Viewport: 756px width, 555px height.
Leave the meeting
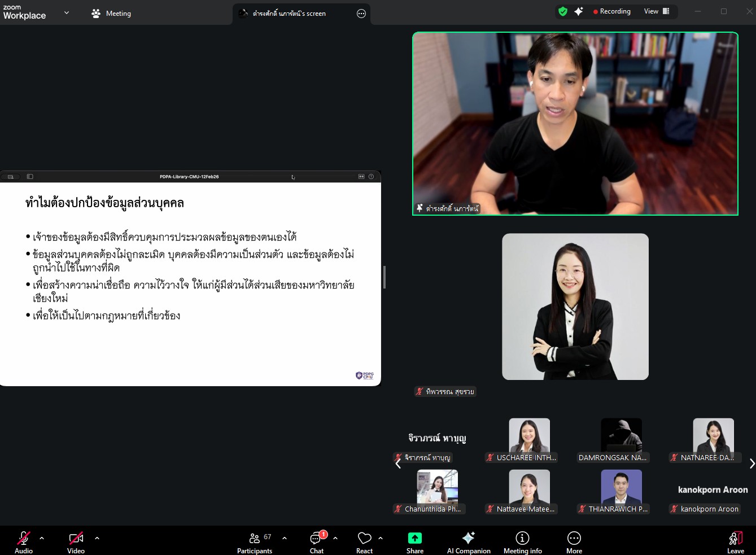[x=735, y=541]
